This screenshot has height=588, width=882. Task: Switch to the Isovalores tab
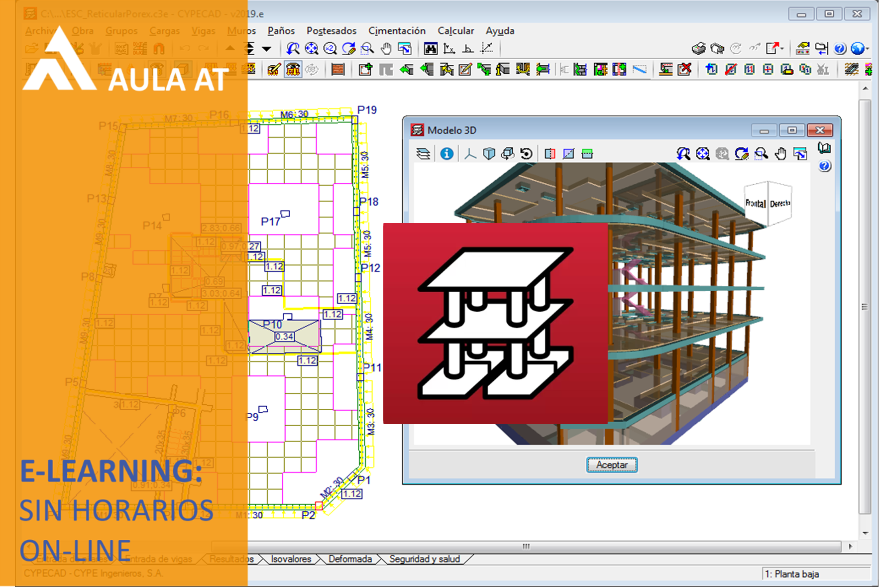(x=291, y=559)
